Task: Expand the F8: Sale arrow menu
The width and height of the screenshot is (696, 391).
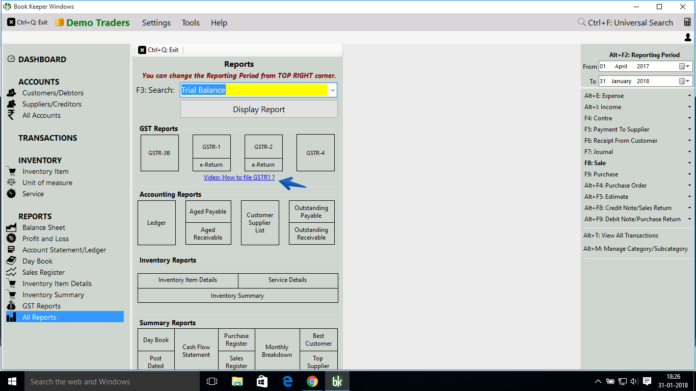Action: (689, 163)
